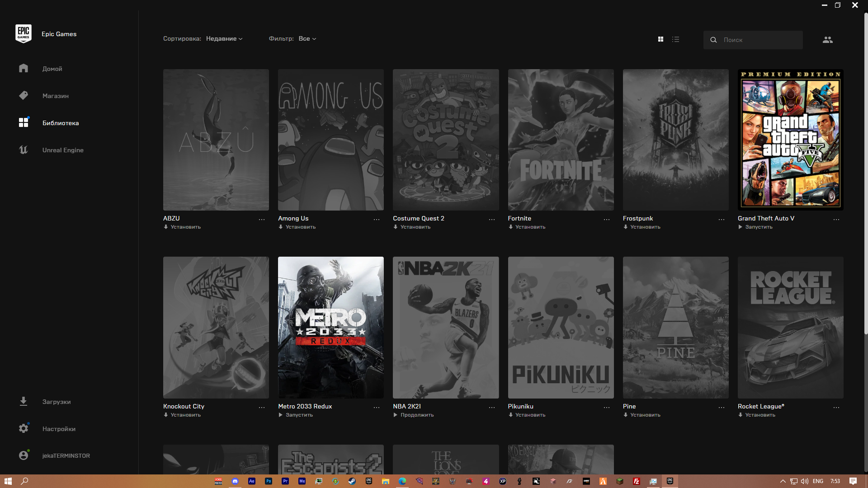Open Steam from the taskbar
Viewport: 868px width, 488px height.
[352, 481]
